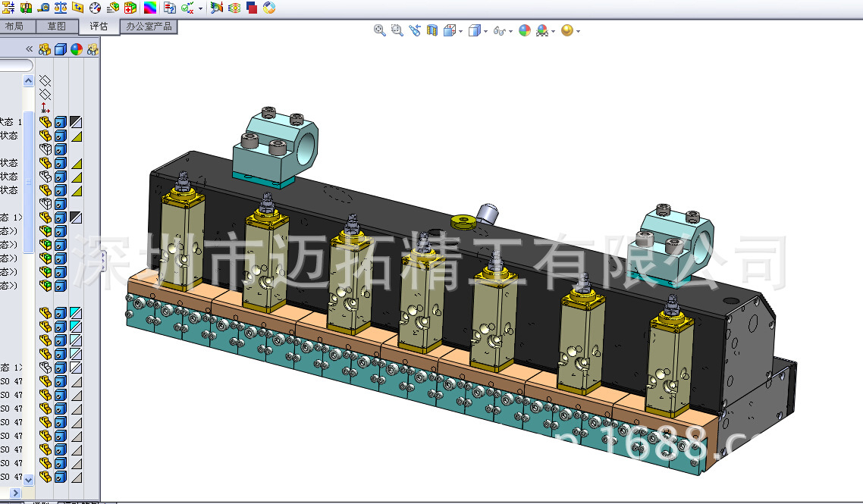Switch to the 草图 tab
This screenshot has height=504, width=863.
click(57, 26)
